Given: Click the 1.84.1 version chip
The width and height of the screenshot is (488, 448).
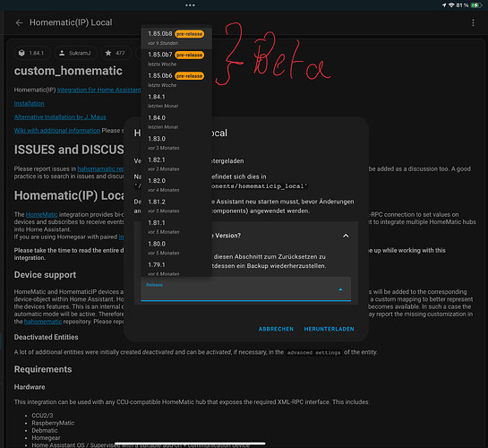Looking at the screenshot, I should click(31, 53).
